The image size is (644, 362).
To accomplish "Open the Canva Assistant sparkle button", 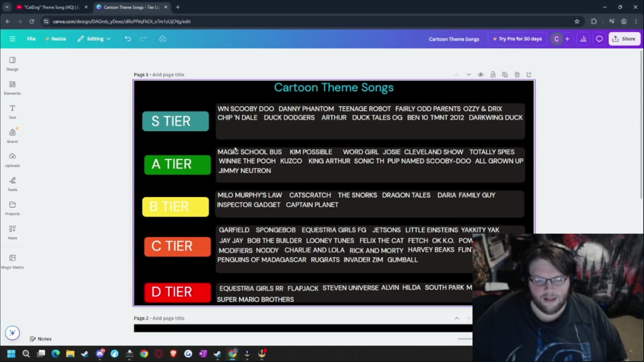I will 13,332.
